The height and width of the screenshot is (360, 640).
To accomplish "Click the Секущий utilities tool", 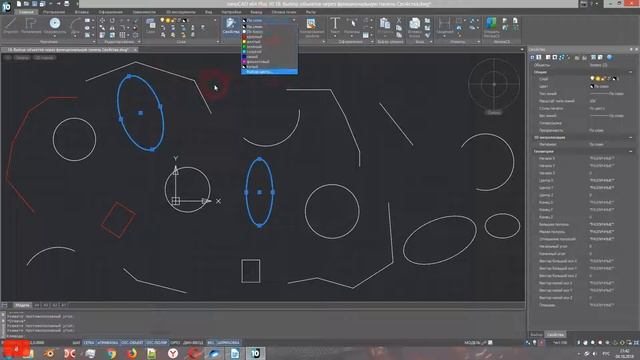I will point(444,26).
